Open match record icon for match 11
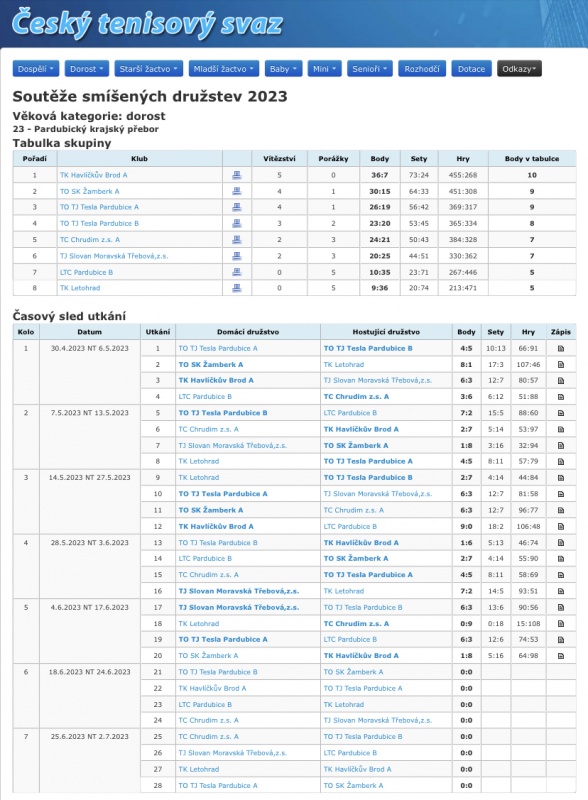The height and width of the screenshot is (800, 588). point(560,510)
